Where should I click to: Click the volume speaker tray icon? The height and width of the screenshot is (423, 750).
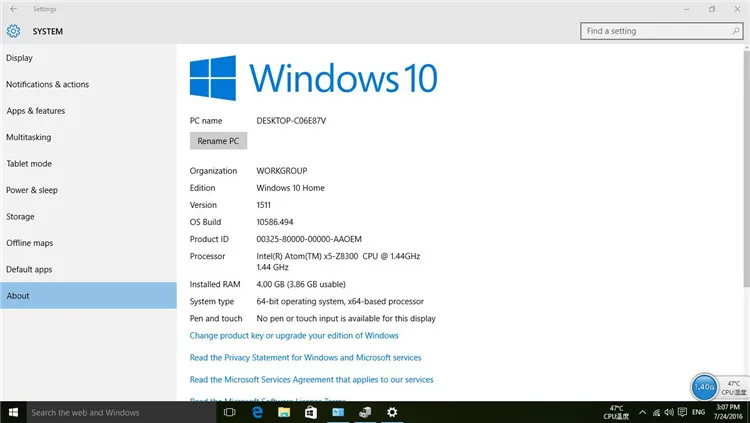(669, 412)
